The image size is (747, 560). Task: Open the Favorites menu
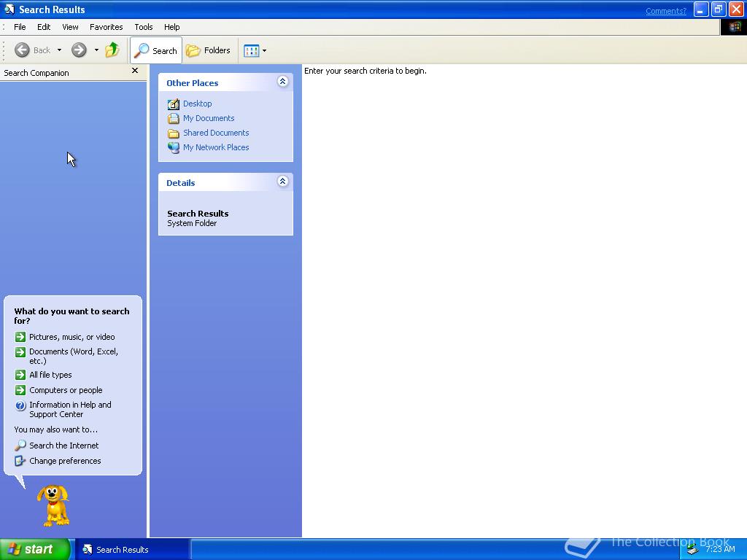coord(107,27)
